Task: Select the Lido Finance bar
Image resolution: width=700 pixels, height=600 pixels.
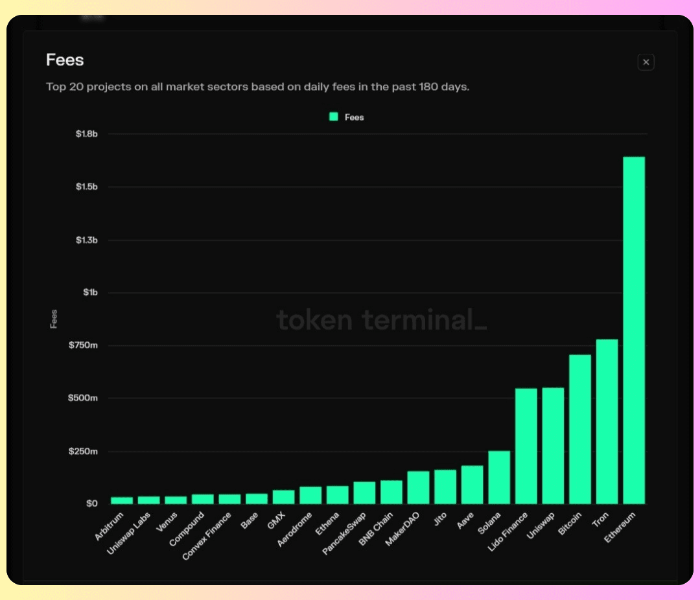Action: (x=526, y=446)
